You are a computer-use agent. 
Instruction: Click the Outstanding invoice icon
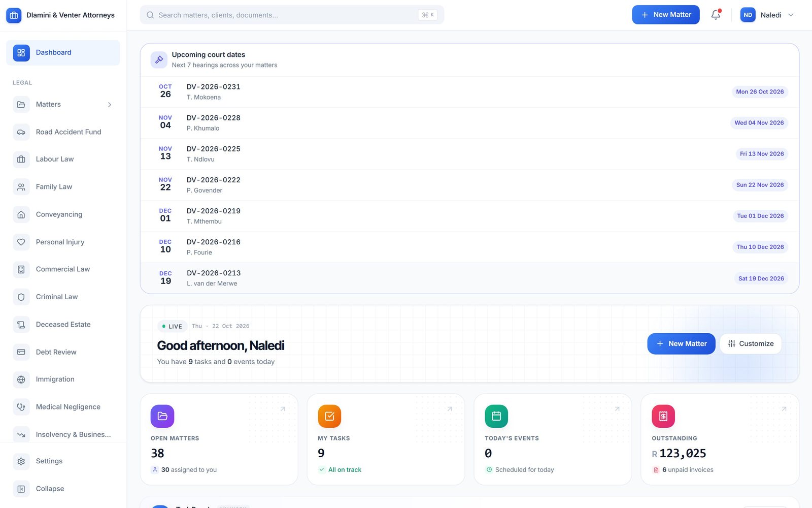coord(663,416)
